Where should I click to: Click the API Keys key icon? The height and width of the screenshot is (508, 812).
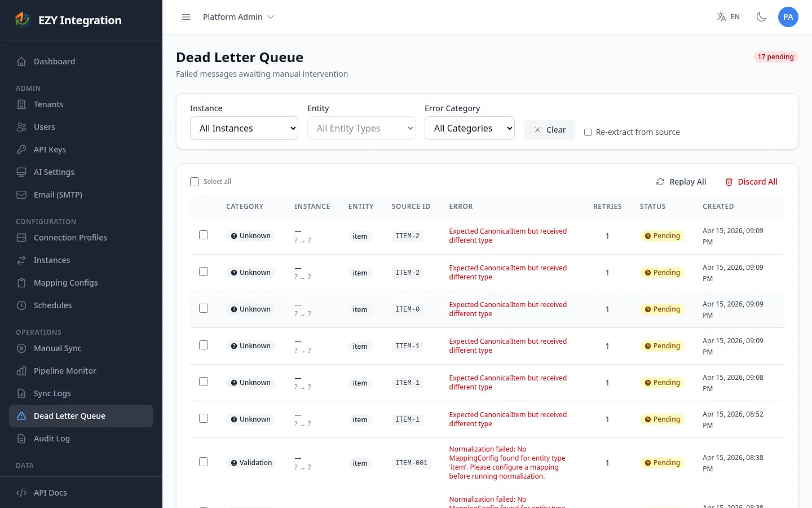(x=21, y=150)
